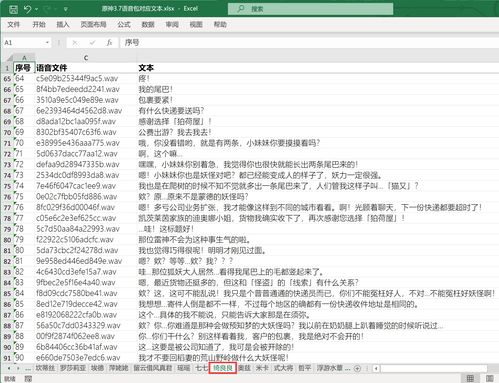Switch to the 罗莎莉亚 sheet tab

(x=73, y=368)
